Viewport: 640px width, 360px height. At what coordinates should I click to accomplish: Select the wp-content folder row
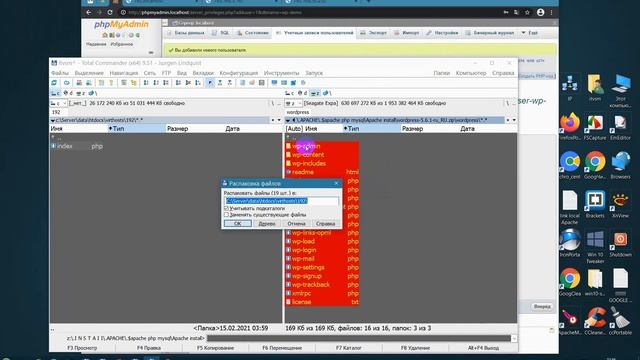(x=322, y=155)
